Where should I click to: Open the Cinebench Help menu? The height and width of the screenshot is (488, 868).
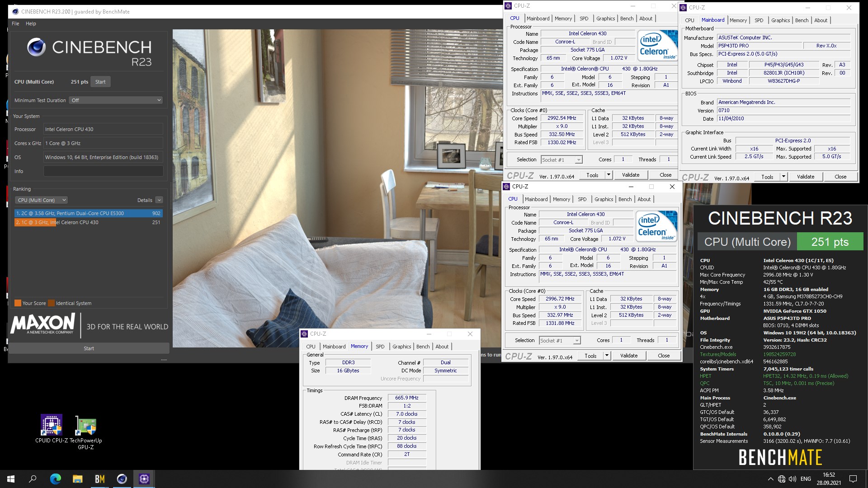tap(31, 23)
